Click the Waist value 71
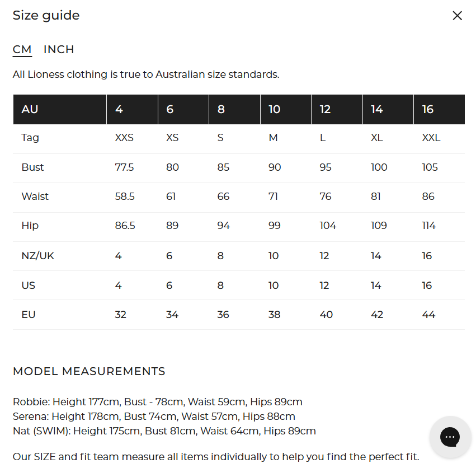 (x=274, y=196)
